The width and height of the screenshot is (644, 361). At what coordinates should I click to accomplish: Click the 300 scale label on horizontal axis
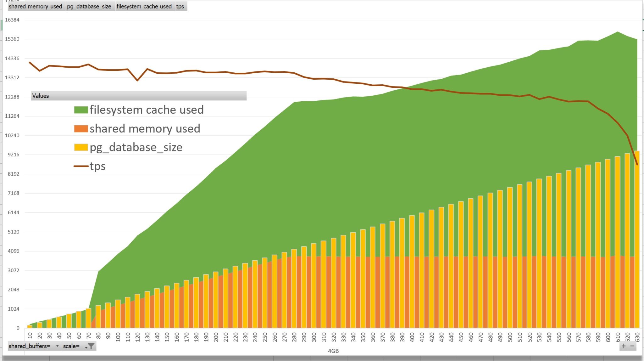(314, 337)
